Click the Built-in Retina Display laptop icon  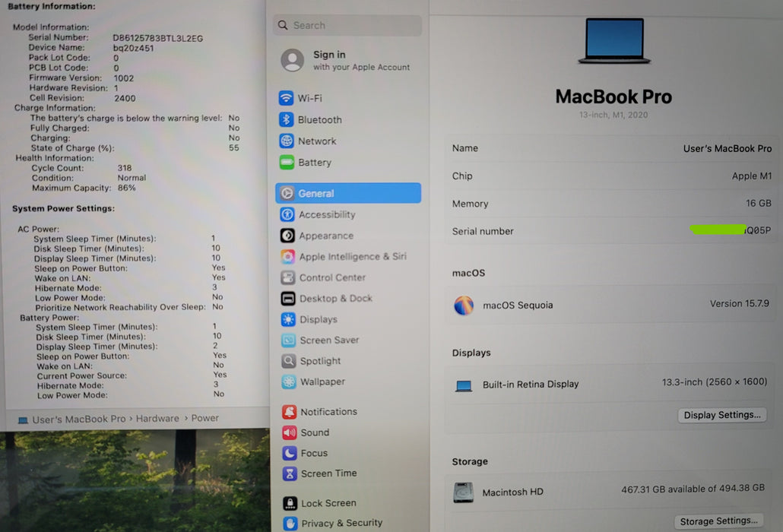(x=464, y=385)
